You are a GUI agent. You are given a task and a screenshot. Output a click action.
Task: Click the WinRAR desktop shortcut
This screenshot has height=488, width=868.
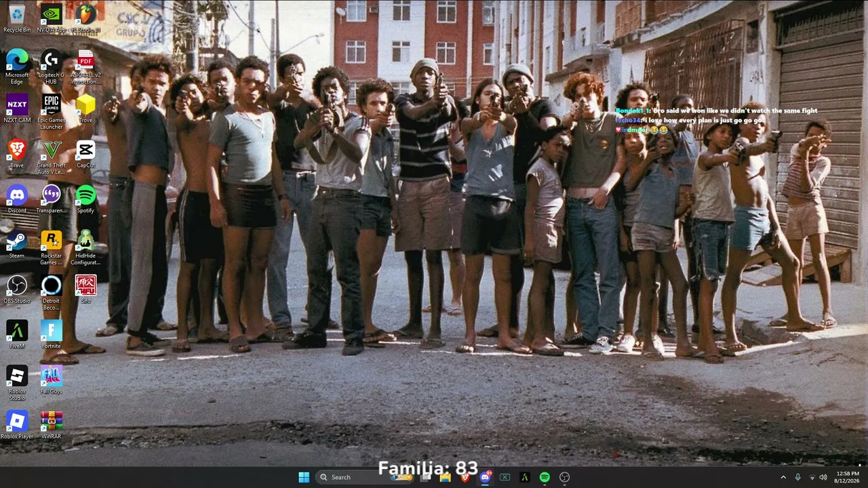pos(51,425)
